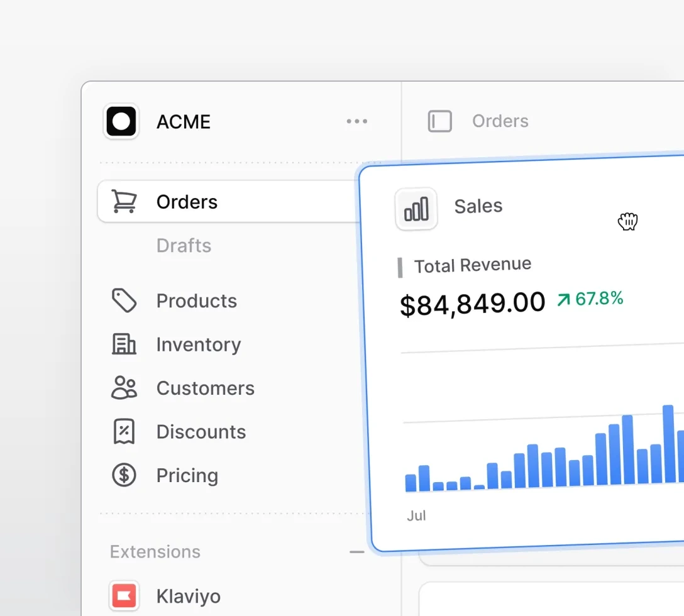Open the Drafts sub-item
Viewport: 684px width, 616px height.
184,246
